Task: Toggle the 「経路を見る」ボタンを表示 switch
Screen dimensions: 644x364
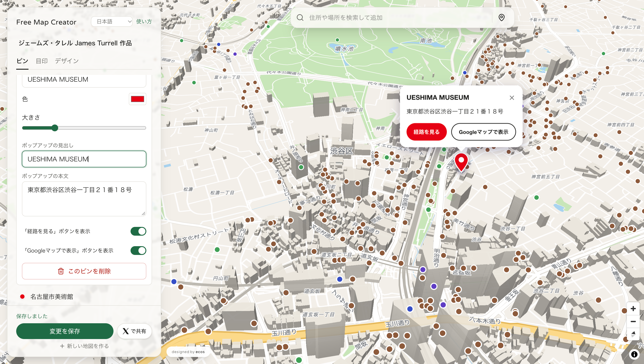Action: (138, 231)
